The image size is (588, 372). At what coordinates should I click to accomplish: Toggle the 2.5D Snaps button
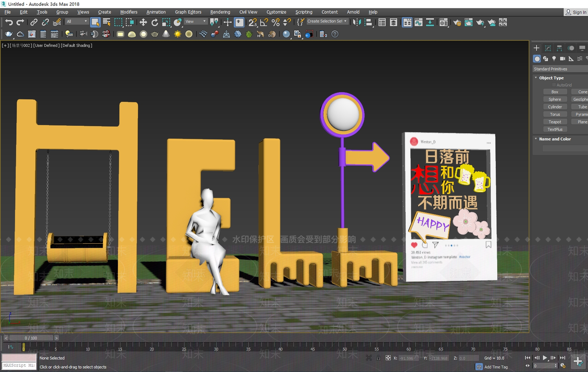[x=252, y=22]
